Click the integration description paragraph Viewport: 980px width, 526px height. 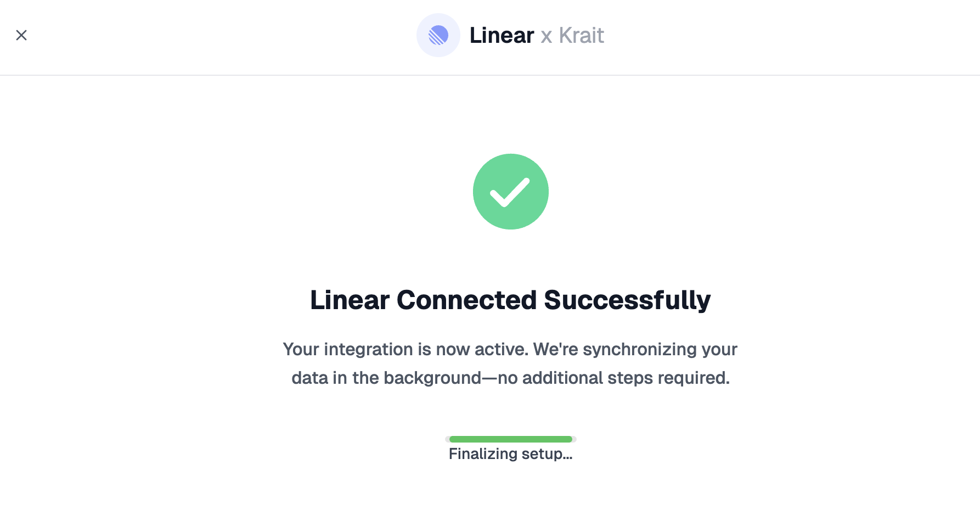[x=510, y=363]
